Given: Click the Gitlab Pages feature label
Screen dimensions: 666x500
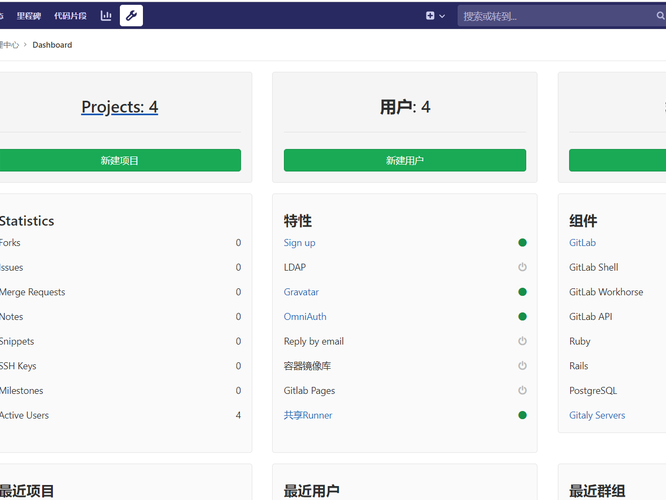Looking at the screenshot, I should click(309, 391).
